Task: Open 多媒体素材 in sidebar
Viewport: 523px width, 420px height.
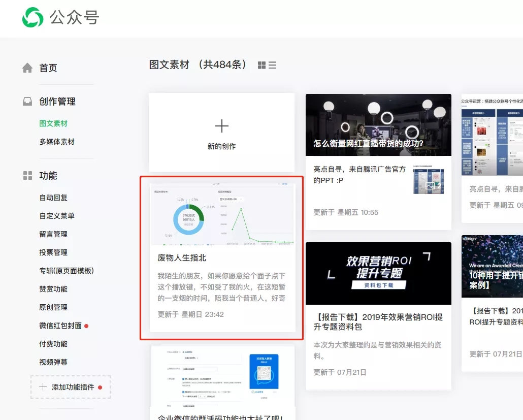Action: [x=57, y=142]
